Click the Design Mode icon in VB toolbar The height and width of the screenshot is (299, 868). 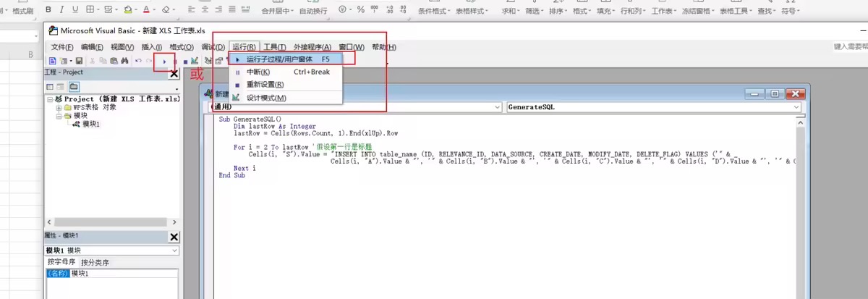(x=195, y=61)
